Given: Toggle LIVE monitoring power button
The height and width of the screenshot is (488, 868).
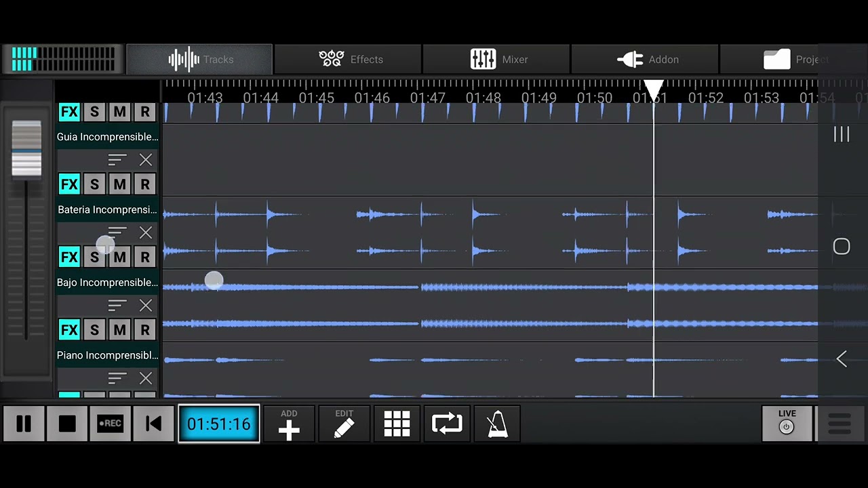Looking at the screenshot, I should click(787, 424).
